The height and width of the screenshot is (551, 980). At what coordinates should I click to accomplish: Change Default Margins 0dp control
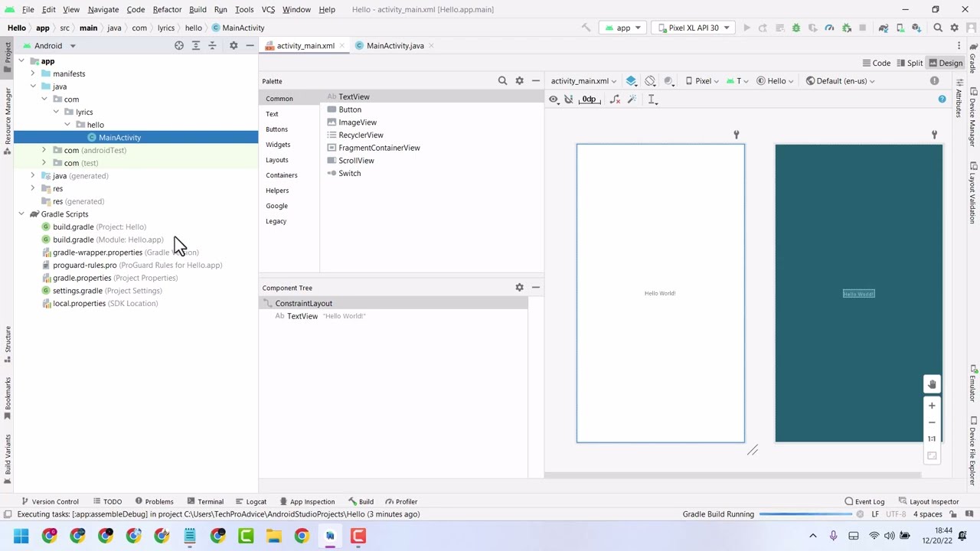coord(589,99)
